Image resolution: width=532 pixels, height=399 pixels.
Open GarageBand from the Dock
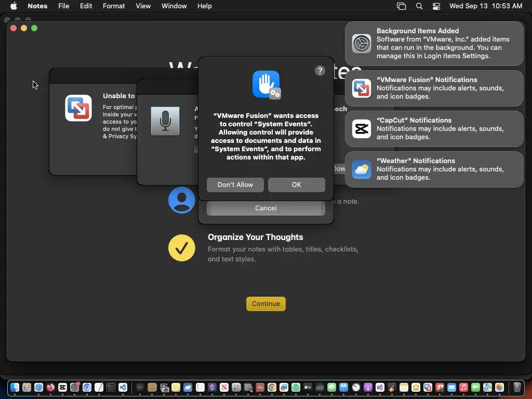tap(392, 387)
